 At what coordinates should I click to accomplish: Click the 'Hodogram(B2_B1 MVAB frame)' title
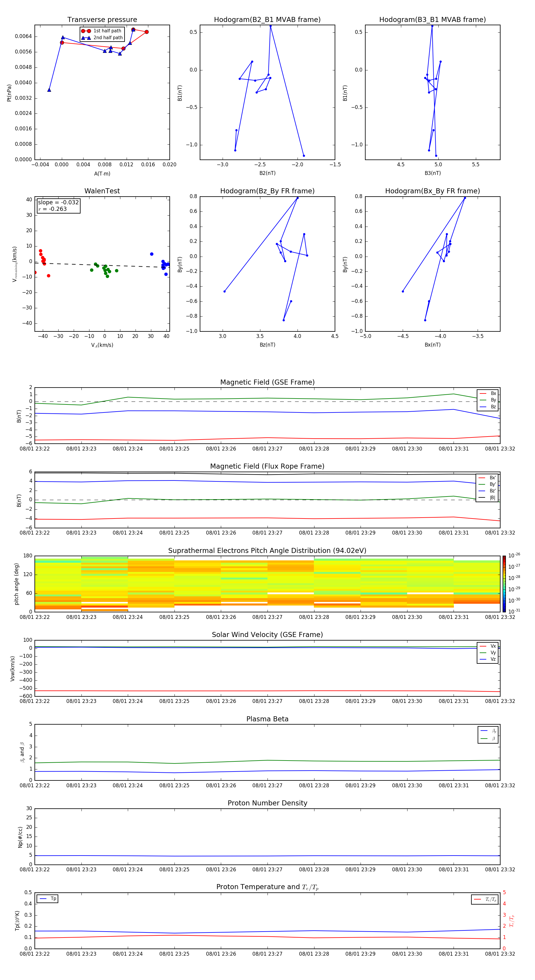pos(267,20)
